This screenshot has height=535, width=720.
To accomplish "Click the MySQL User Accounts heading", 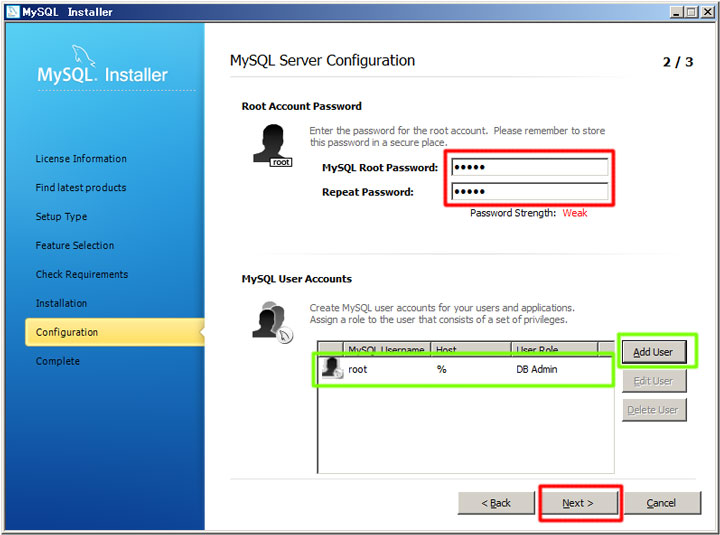I will (297, 279).
